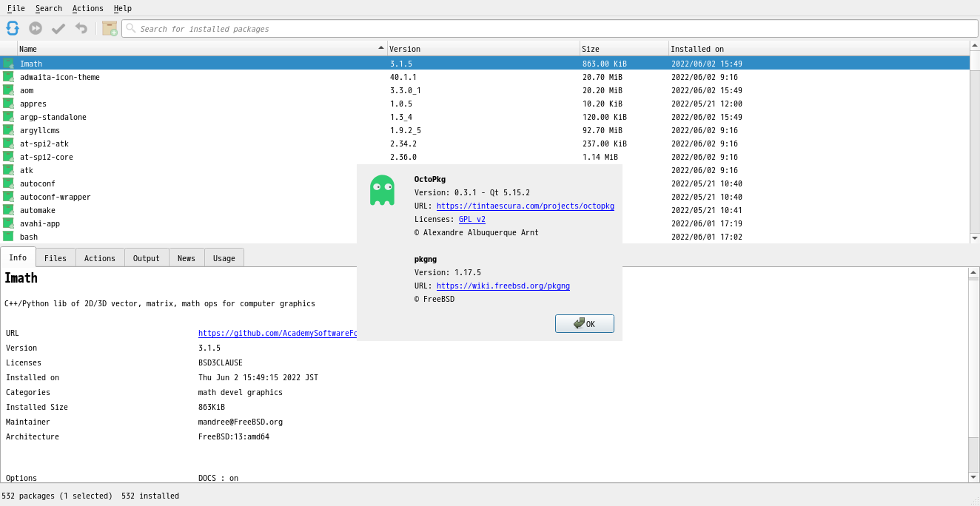Screen dimensions: 980x506
Task: Click the package icon next to at-spi2-core
Action: 8,157
